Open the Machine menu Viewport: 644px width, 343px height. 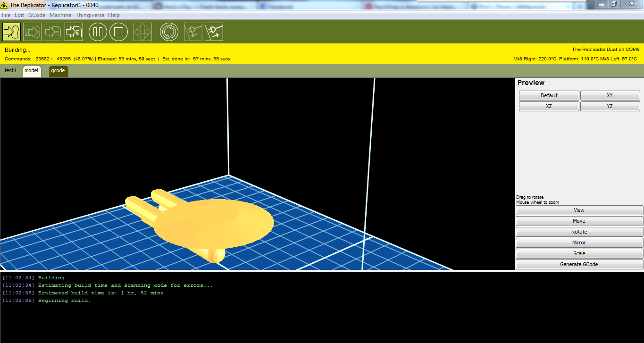60,15
